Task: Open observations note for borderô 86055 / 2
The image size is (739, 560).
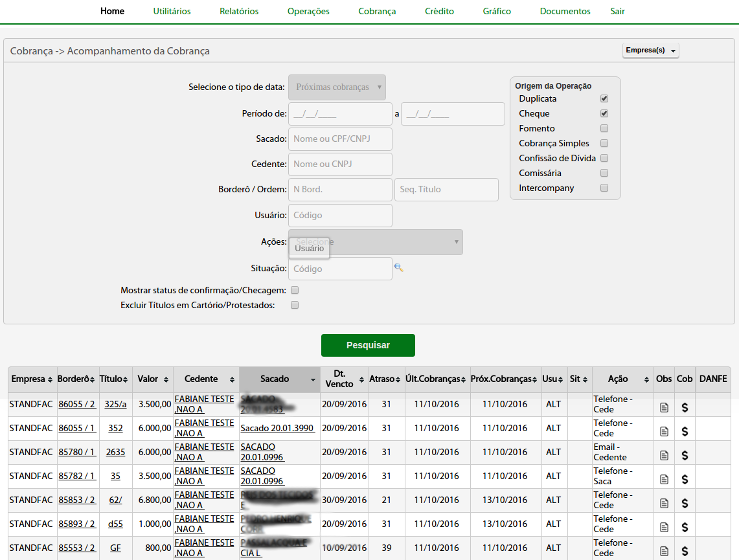Action: [x=664, y=407]
